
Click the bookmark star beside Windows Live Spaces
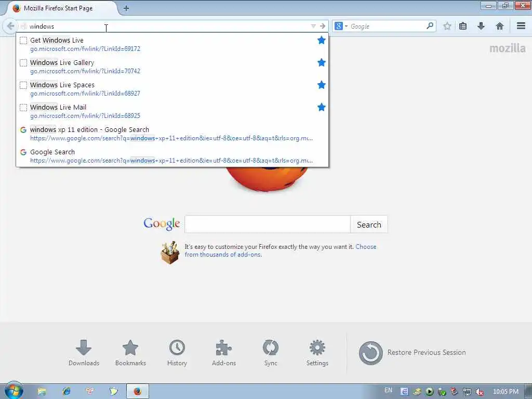click(x=321, y=85)
